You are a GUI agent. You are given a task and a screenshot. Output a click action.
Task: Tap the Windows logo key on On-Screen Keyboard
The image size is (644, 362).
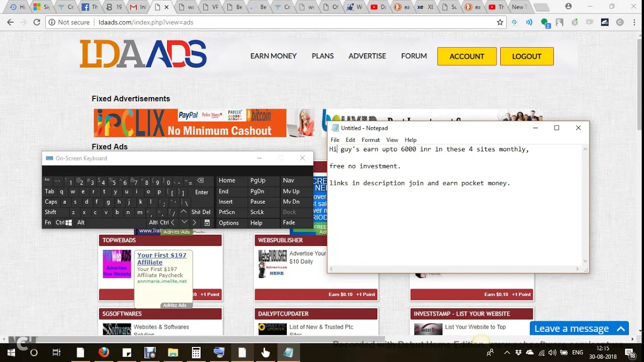tap(68, 222)
